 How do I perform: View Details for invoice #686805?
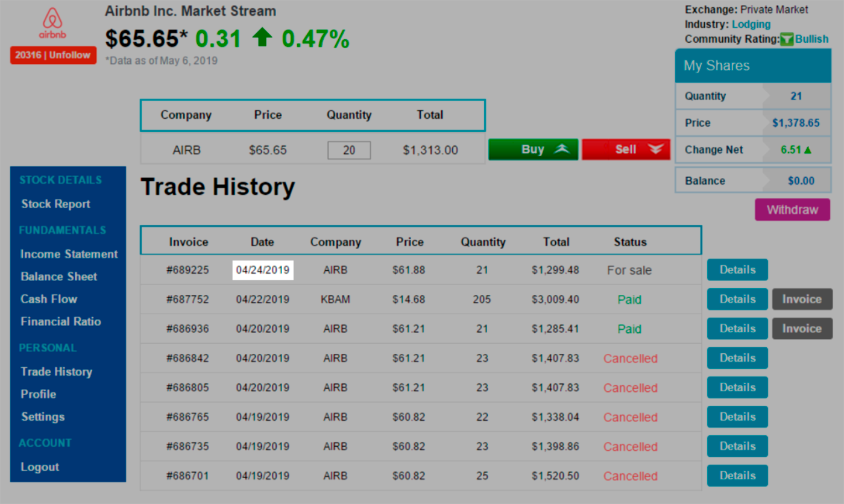click(x=737, y=388)
